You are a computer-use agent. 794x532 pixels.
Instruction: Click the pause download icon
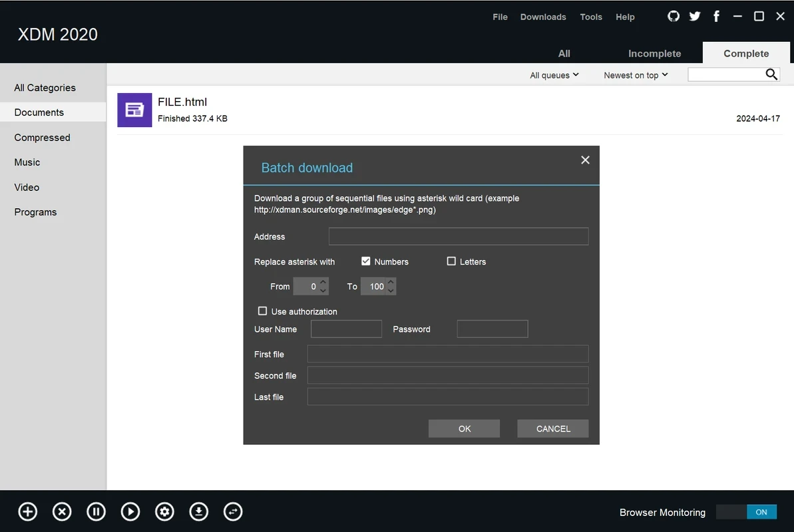tap(97, 512)
